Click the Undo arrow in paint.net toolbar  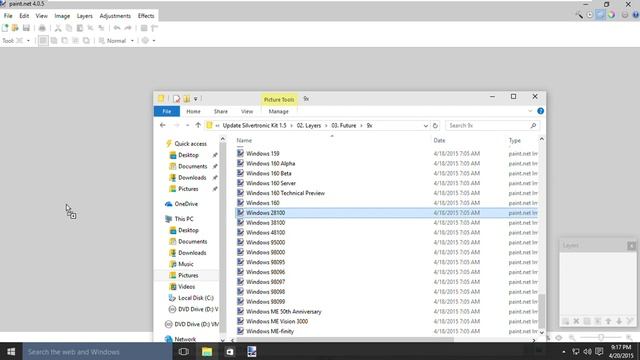(x=117, y=28)
